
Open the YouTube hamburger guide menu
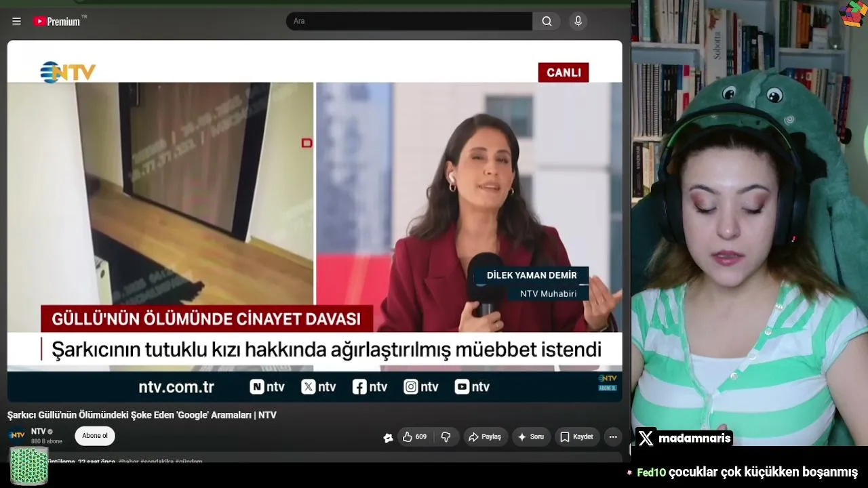click(x=16, y=21)
